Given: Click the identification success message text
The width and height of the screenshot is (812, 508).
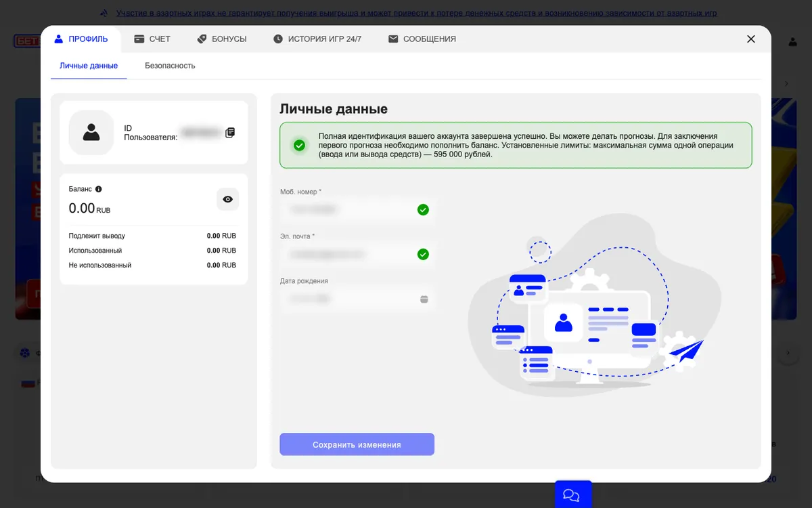Looking at the screenshot, I should [526, 145].
